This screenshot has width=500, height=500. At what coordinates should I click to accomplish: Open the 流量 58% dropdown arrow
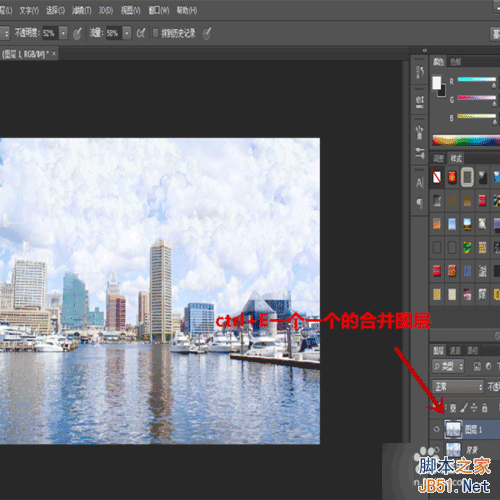[x=127, y=33]
